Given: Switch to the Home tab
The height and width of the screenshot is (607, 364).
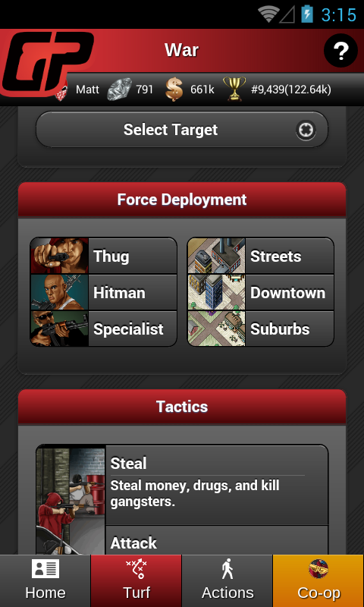Looking at the screenshot, I should pyautogui.click(x=45, y=580).
